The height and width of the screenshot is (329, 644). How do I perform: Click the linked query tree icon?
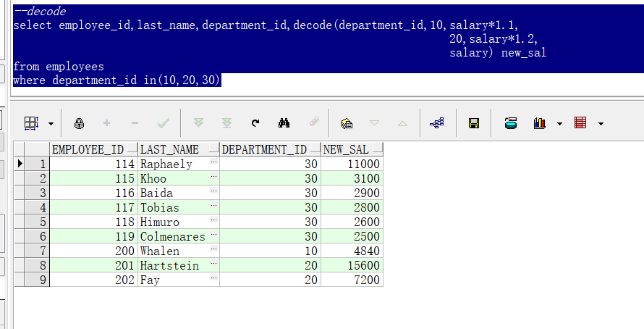pyautogui.click(x=437, y=122)
